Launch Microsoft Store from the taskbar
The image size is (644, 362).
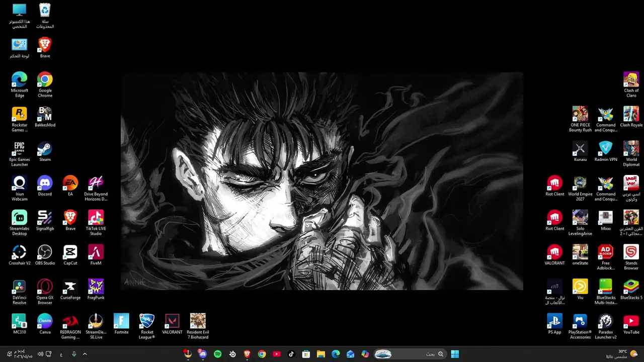click(x=306, y=354)
